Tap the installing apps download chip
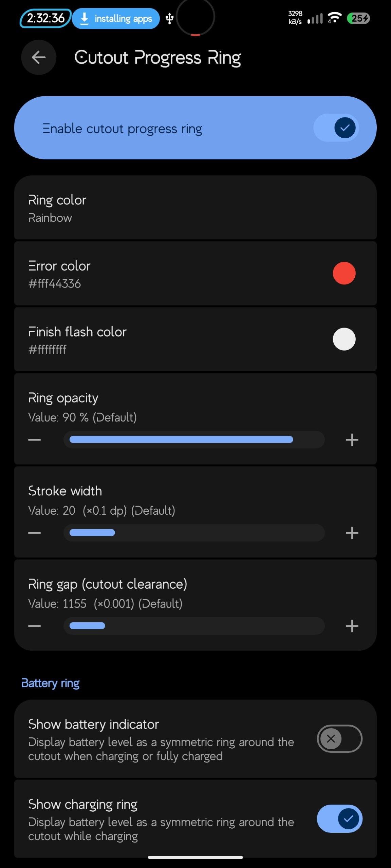 pos(116,19)
